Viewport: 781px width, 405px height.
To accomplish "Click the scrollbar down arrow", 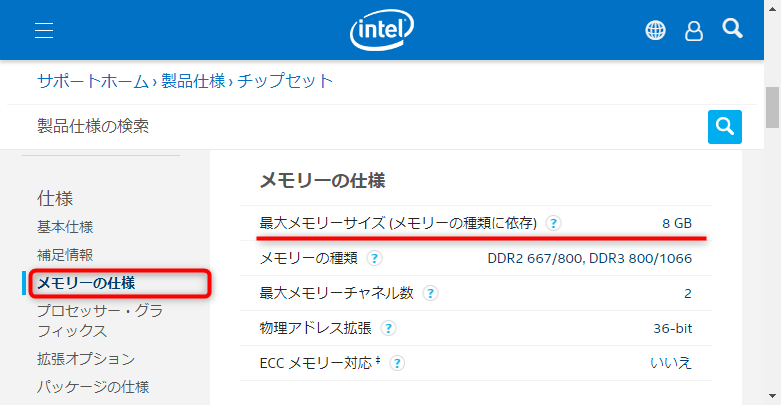I will [x=773, y=397].
